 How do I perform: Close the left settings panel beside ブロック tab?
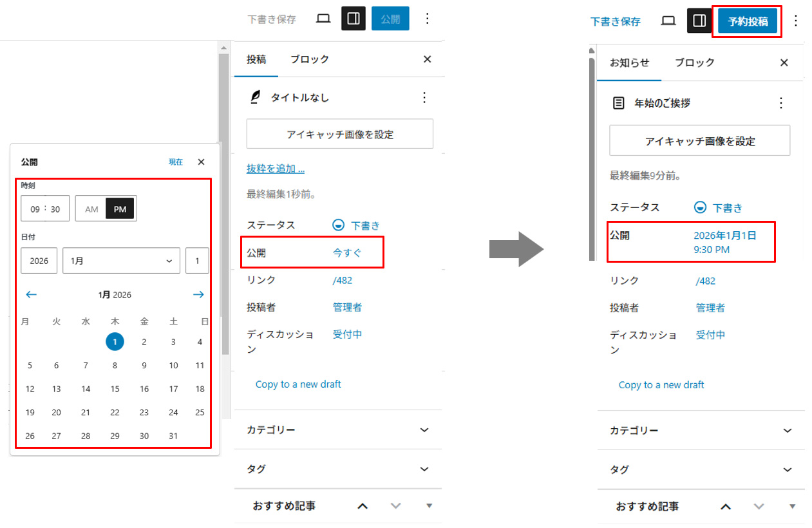pos(427,59)
